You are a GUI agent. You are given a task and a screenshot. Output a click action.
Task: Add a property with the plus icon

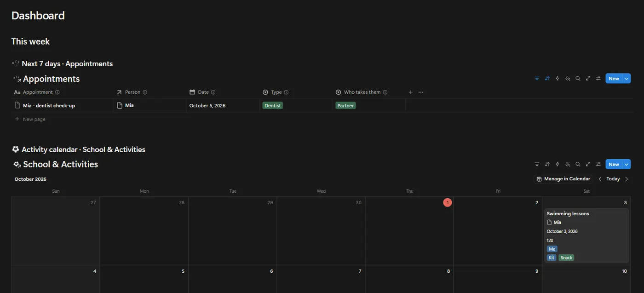(411, 92)
